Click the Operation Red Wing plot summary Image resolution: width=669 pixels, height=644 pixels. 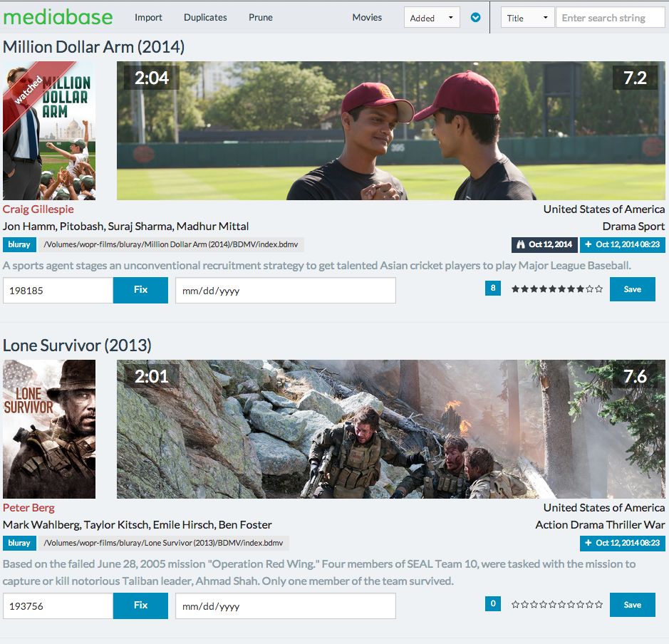[x=319, y=572]
